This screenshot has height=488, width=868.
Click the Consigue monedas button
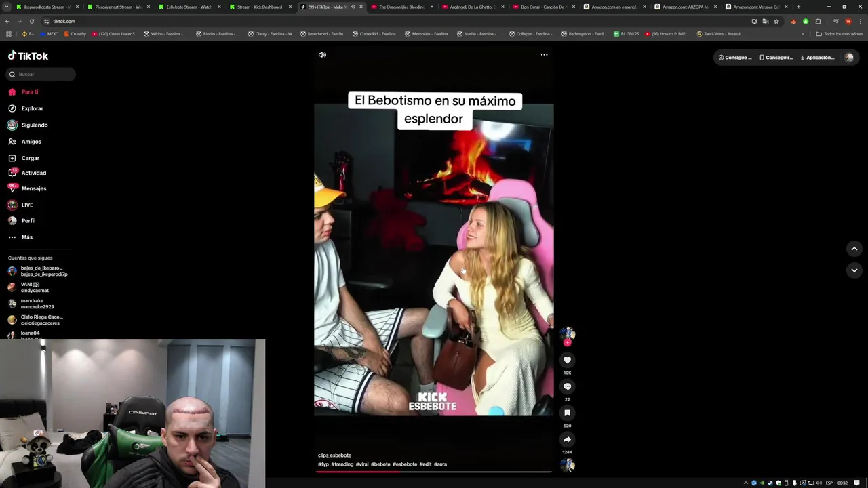coord(735,58)
